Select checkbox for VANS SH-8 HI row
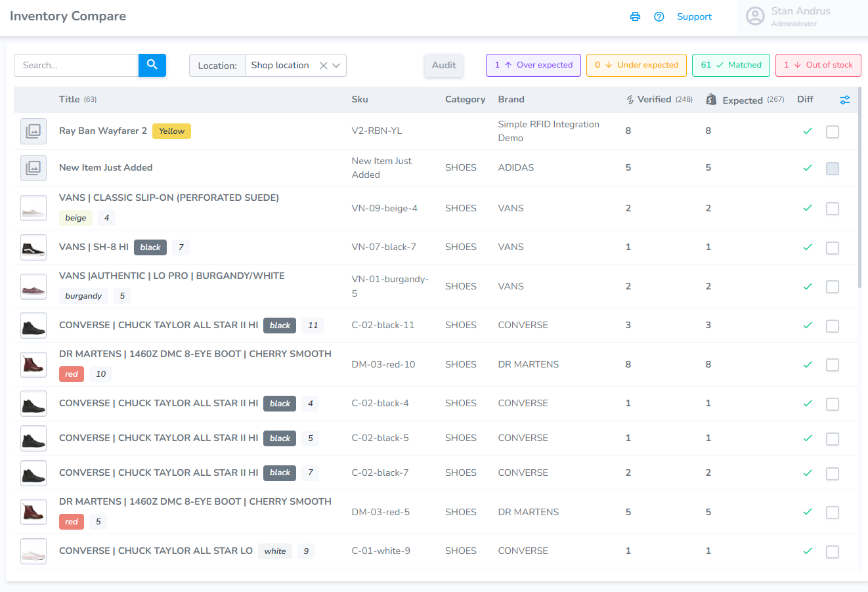Viewport: 868px width, 592px height. [833, 248]
